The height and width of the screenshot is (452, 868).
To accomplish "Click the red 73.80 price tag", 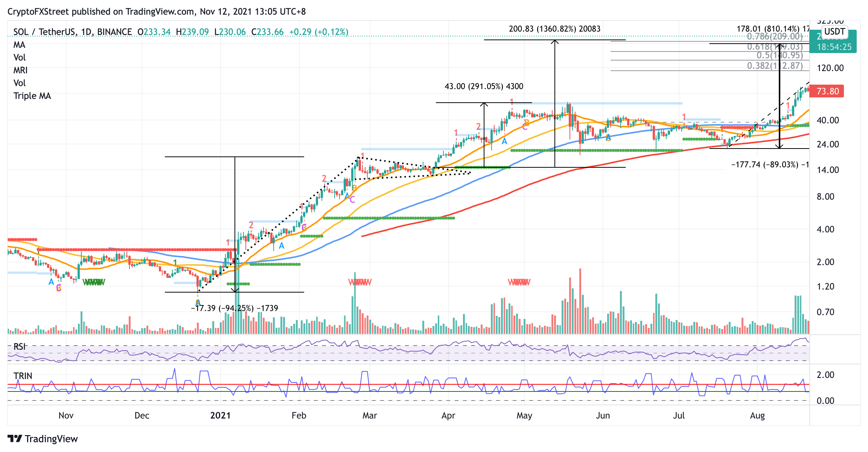I will tap(827, 91).
